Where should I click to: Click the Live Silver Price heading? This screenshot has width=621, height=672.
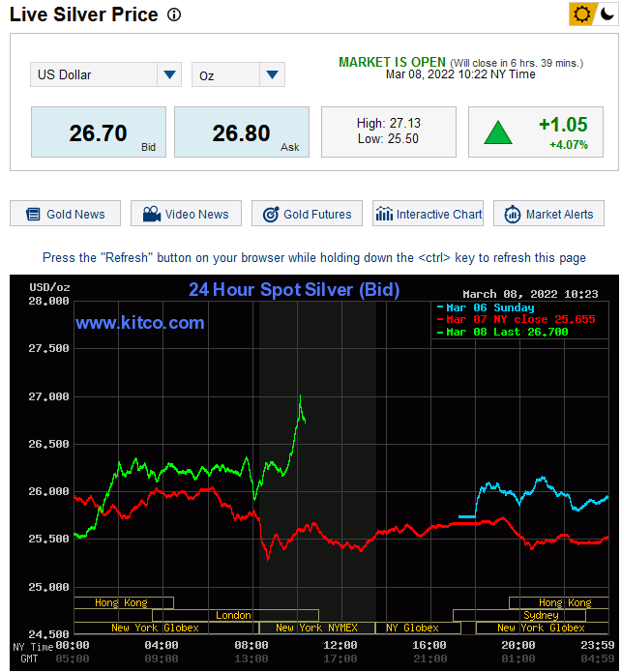[84, 15]
